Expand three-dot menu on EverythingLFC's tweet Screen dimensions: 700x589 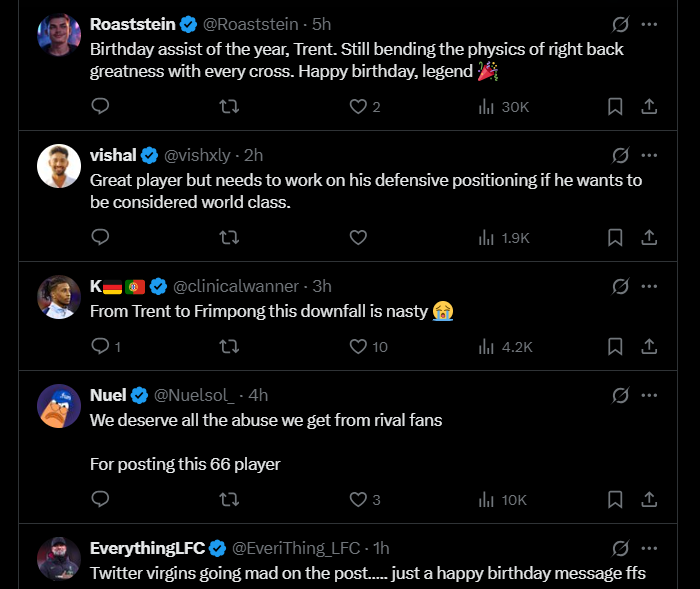tap(649, 547)
